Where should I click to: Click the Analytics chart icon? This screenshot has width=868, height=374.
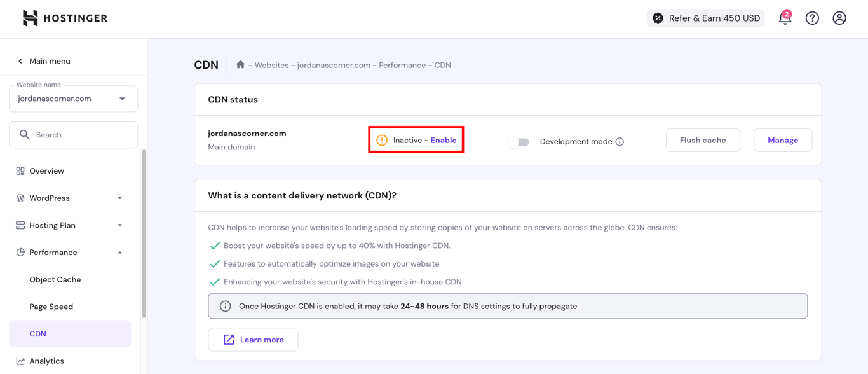(x=20, y=361)
